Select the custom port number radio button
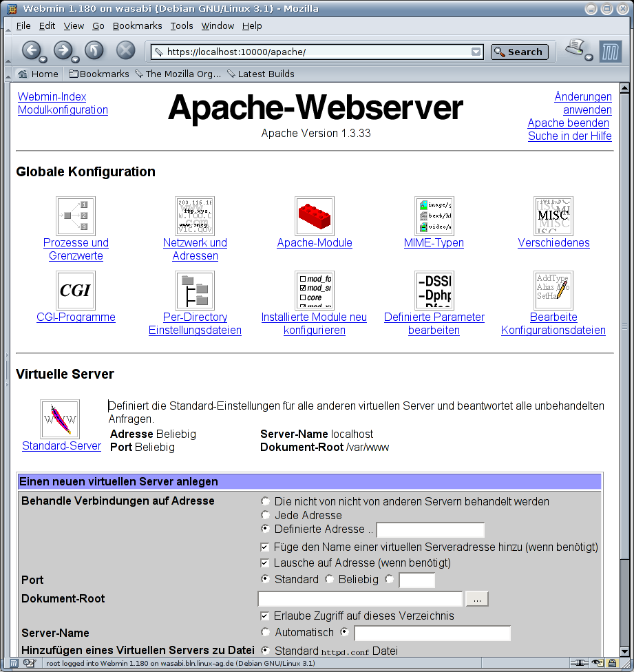The image size is (634, 672). click(x=390, y=579)
